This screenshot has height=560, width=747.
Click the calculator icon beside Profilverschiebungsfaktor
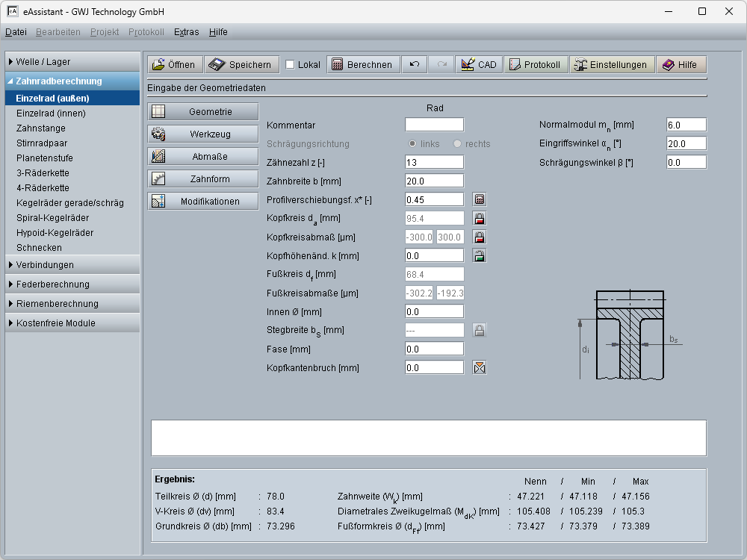click(480, 199)
